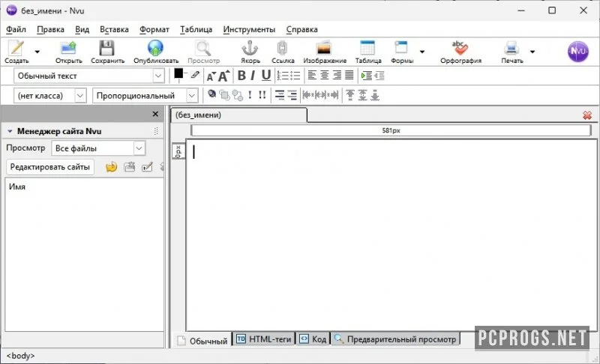Click the double exclamation strong emphasis icon

[262, 94]
